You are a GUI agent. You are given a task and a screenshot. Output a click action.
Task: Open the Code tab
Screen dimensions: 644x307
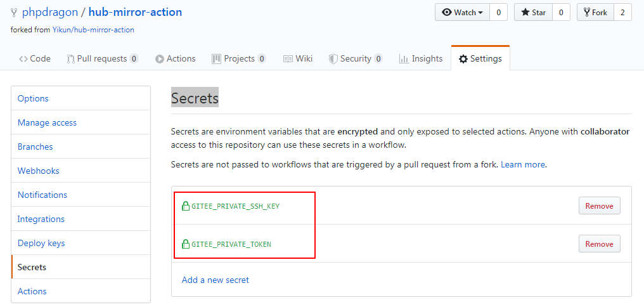pos(35,59)
